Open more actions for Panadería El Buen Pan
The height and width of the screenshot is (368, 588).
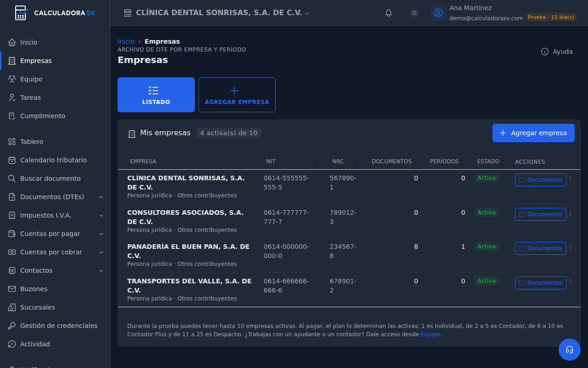(571, 247)
